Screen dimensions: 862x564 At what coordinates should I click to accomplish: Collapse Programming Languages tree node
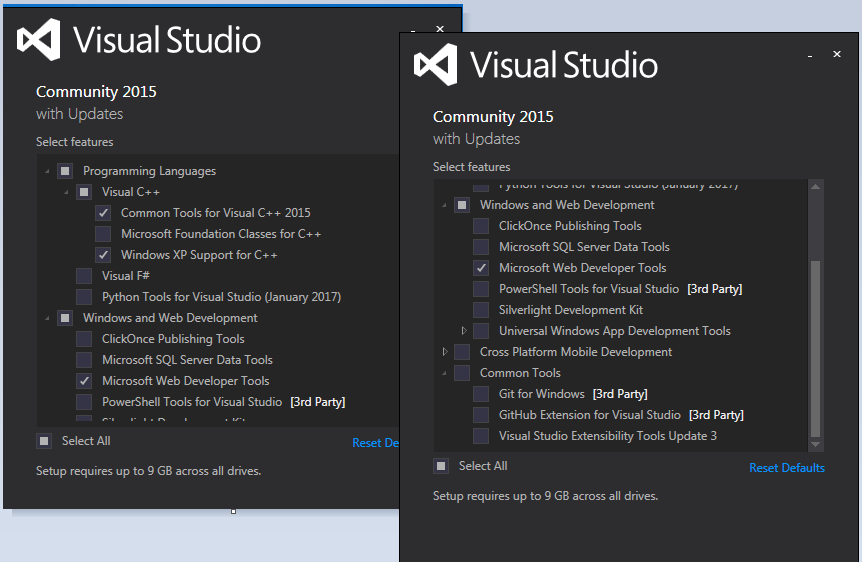pos(47,172)
